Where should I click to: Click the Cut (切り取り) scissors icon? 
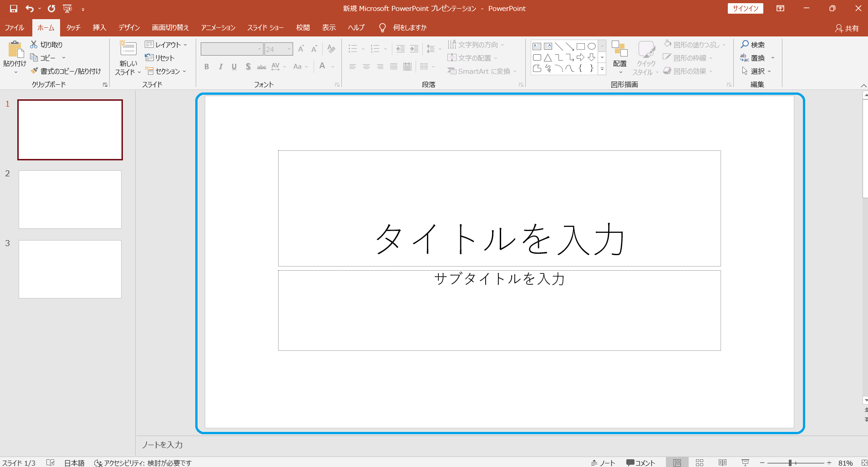click(34, 45)
